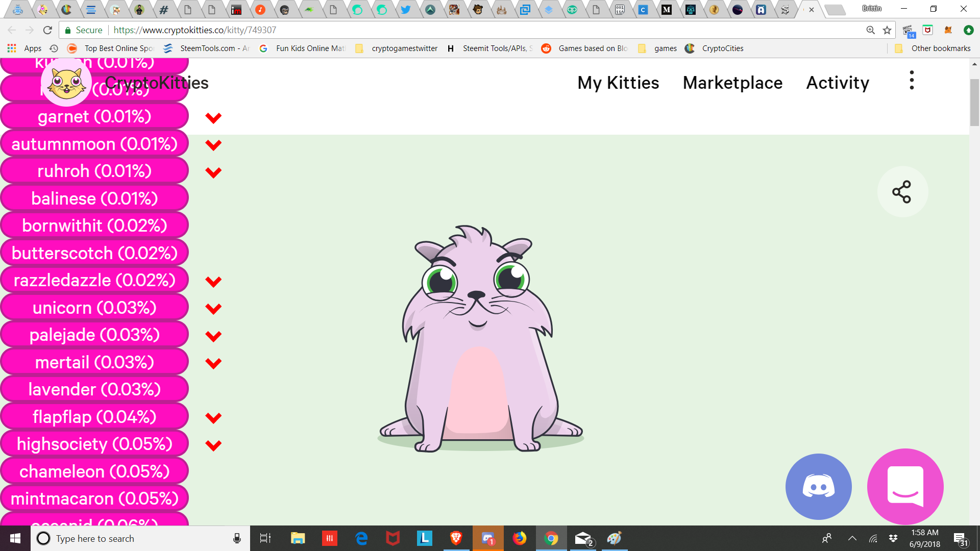Open the Firefox taskbar icon
Image resolution: width=980 pixels, height=551 pixels.
pyautogui.click(x=520, y=538)
